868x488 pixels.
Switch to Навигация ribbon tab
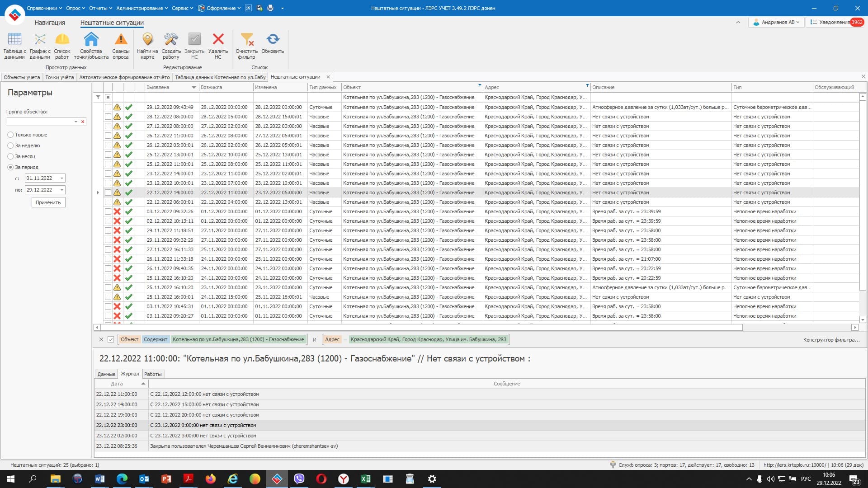[50, 23]
